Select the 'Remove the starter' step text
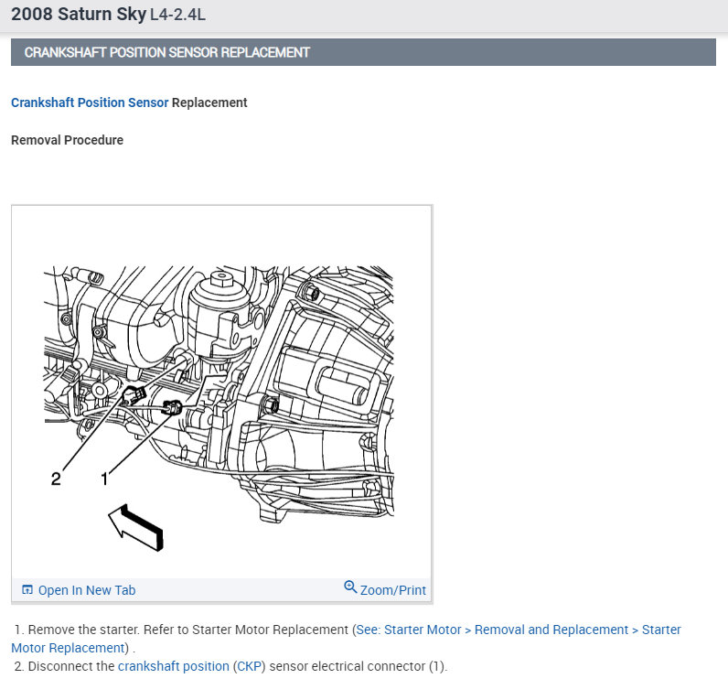 (83, 630)
